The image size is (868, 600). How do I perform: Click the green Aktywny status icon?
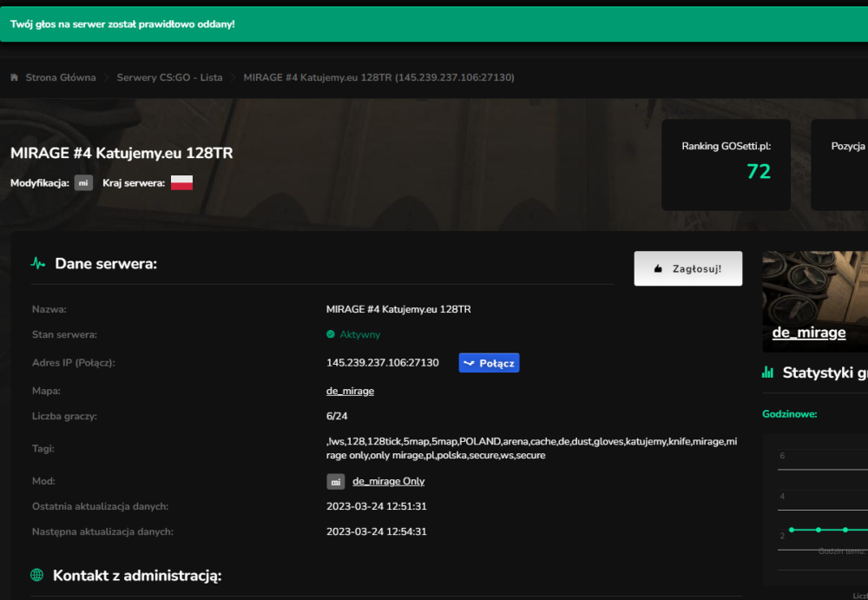pyautogui.click(x=331, y=334)
